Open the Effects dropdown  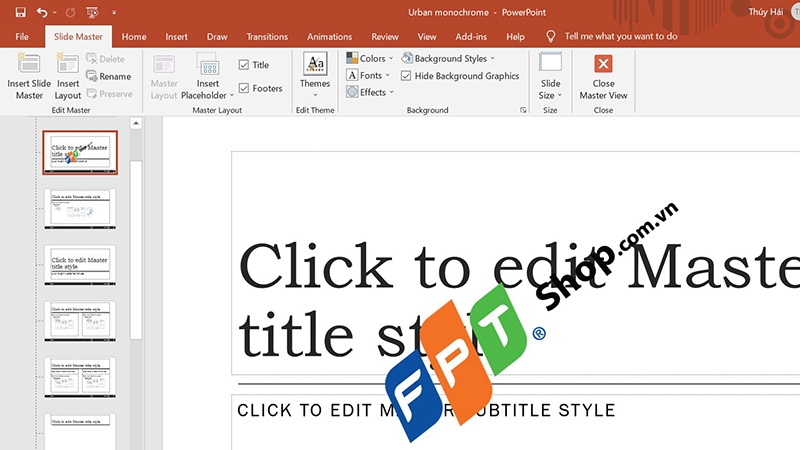(x=370, y=92)
